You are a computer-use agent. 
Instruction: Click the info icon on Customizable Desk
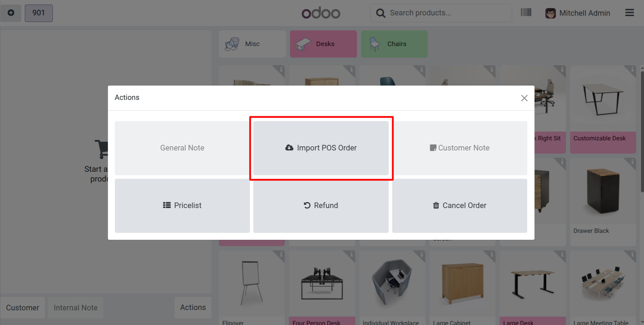pyautogui.click(x=632, y=69)
